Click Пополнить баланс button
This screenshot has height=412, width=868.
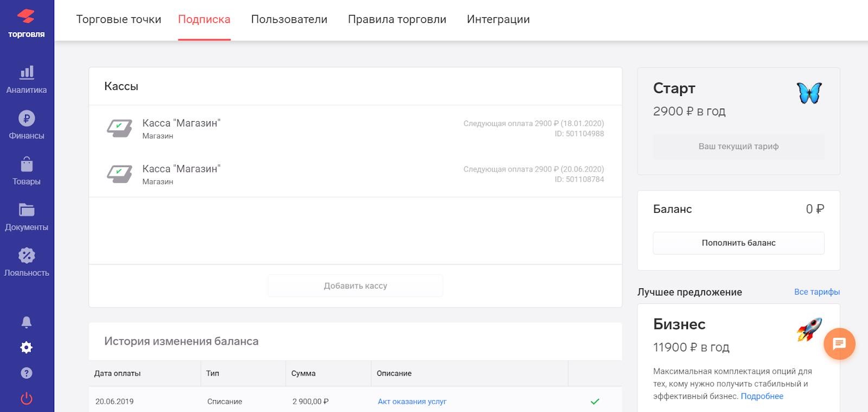coord(738,243)
